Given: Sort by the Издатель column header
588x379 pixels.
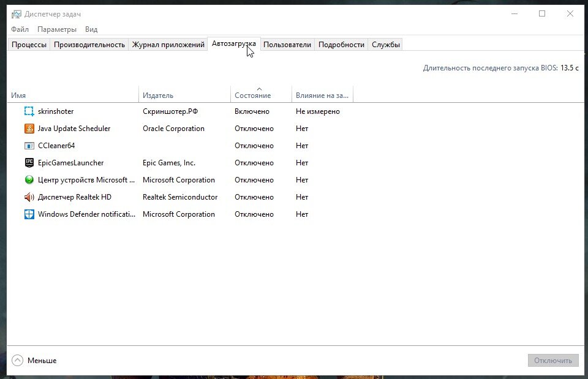Looking at the screenshot, I should click(x=185, y=96).
